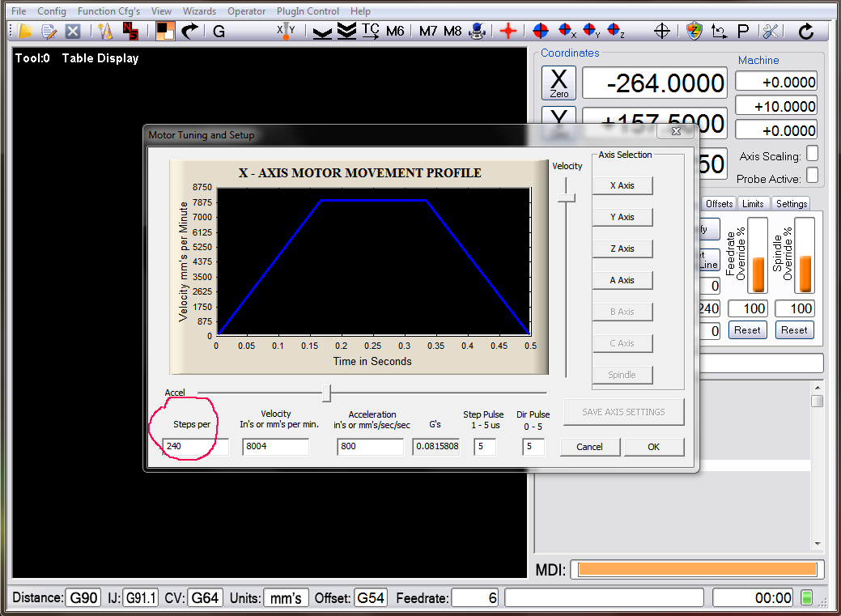
Task: Click the Feedrate Override bar
Action: (758, 256)
